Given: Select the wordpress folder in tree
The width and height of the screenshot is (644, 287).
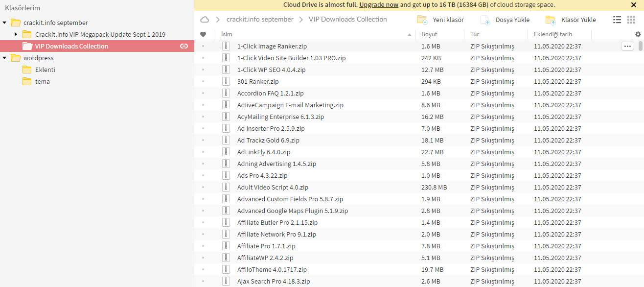Looking at the screenshot, I should (38, 58).
